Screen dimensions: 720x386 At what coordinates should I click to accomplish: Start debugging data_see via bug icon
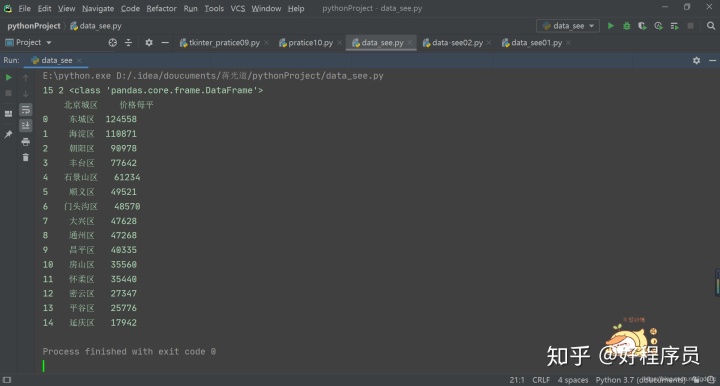(x=626, y=26)
